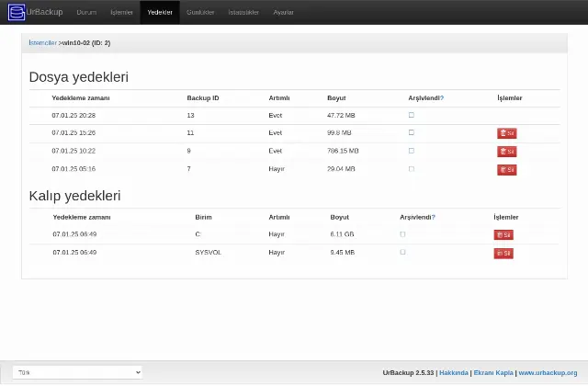Open the Hakkında footer link

point(454,373)
